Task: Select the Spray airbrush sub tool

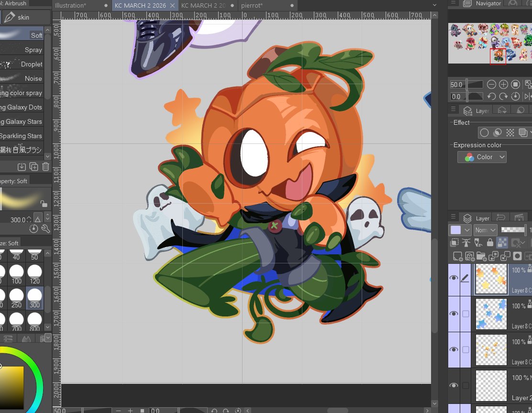Action: pyautogui.click(x=22, y=50)
